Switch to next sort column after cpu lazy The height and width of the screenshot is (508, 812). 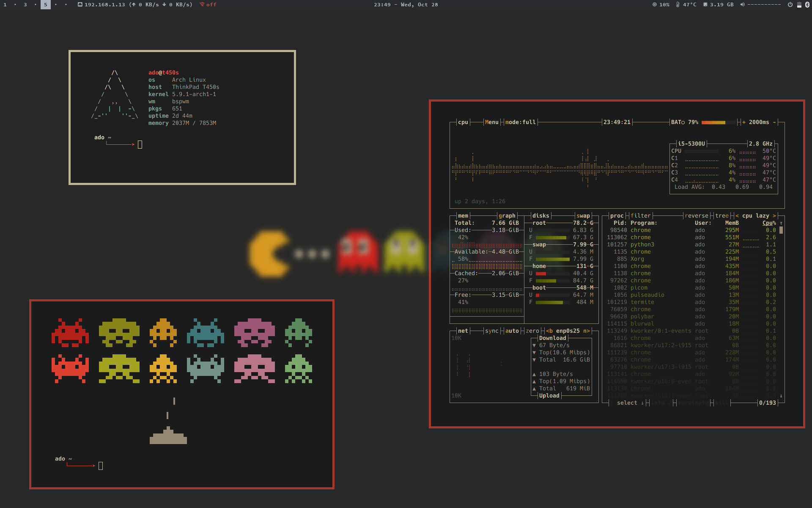point(774,216)
